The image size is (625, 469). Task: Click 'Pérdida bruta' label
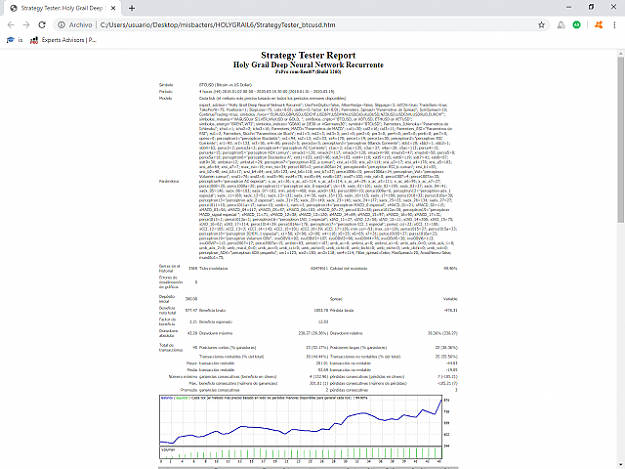342,310
